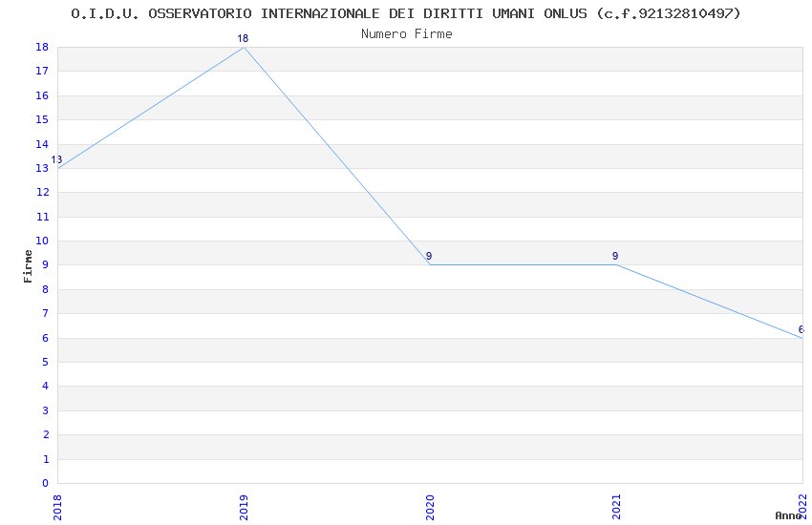Viewport: 812px width, 525px height.
Task: Select the 2020 data point labeled 9
Action: click(x=430, y=264)
